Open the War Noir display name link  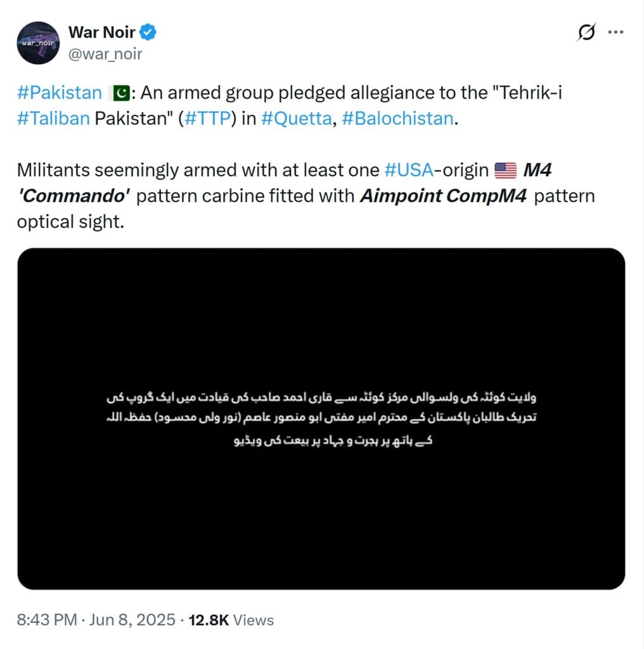click(101, 31)
